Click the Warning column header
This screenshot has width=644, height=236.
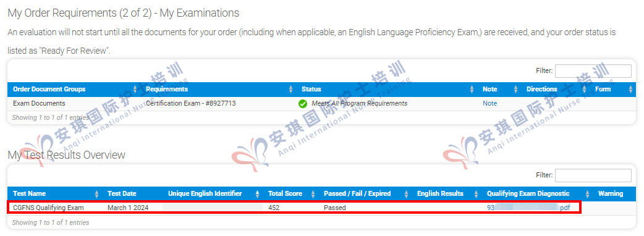[611, 194]
